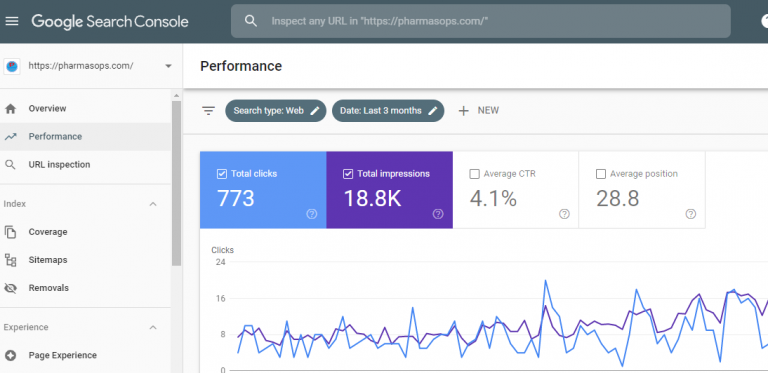
Task: Click the search magnifier icon in URL bar
Action: [251, 21]
